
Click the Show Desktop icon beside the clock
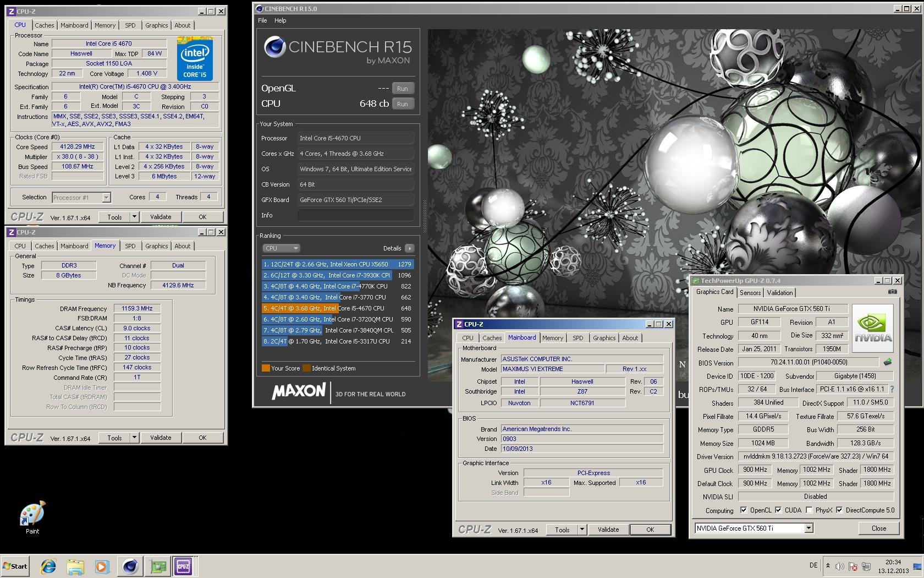pos(917,566)
